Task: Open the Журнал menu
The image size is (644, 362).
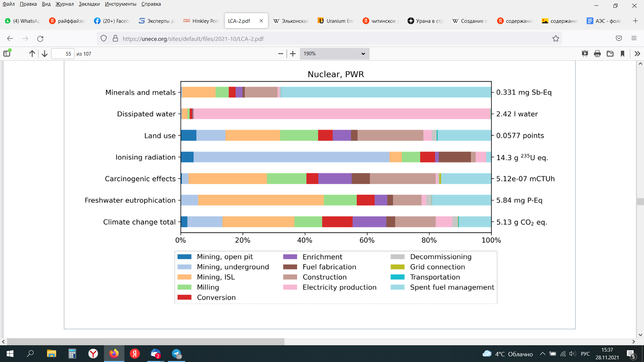Action: [64, 4]
